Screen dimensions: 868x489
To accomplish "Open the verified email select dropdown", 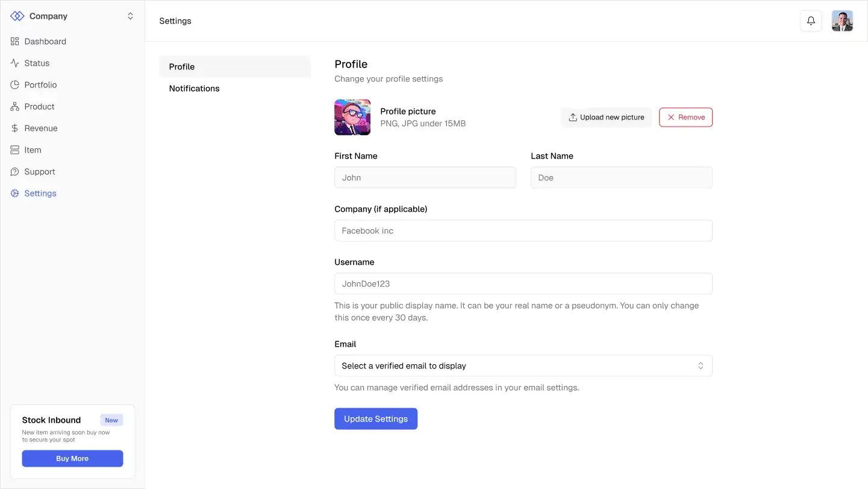I will click(x=523, y=366).
